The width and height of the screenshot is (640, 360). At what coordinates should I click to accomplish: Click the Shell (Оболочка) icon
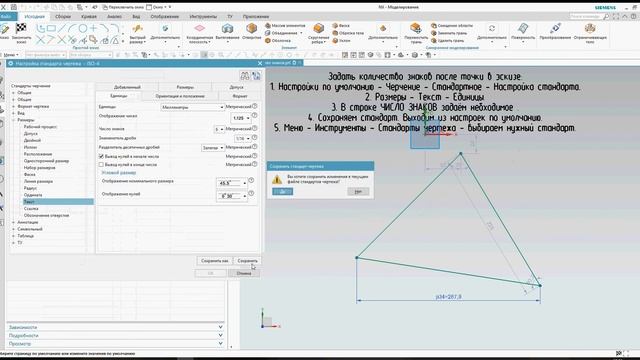pyautogui.click(x=268, y=40)
